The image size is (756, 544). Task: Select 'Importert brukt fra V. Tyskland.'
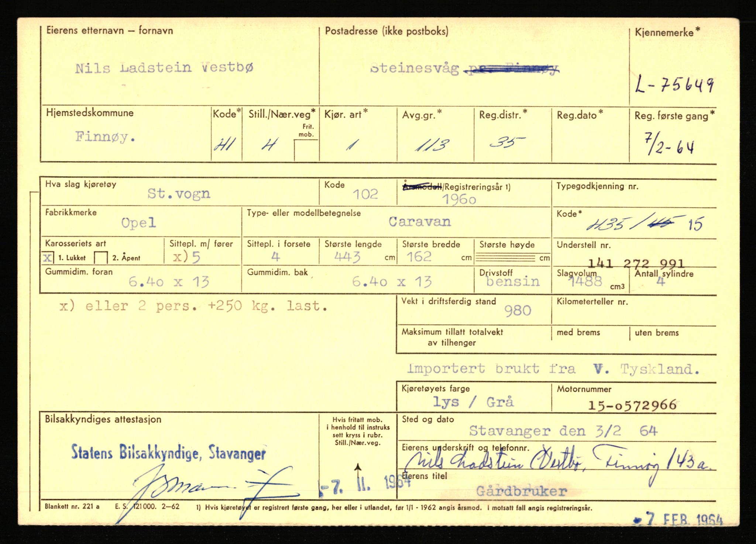tap(553, 369)
